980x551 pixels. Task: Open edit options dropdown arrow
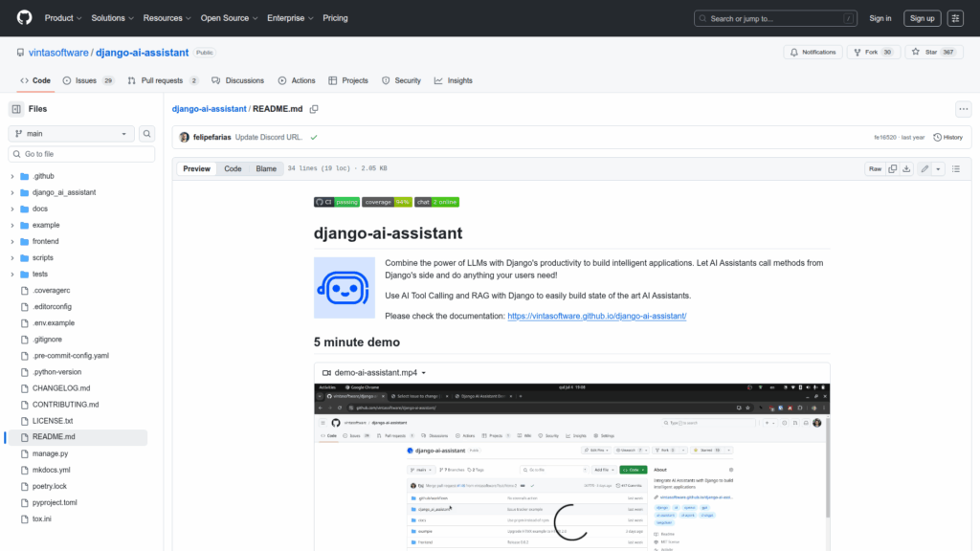[939, 168]
